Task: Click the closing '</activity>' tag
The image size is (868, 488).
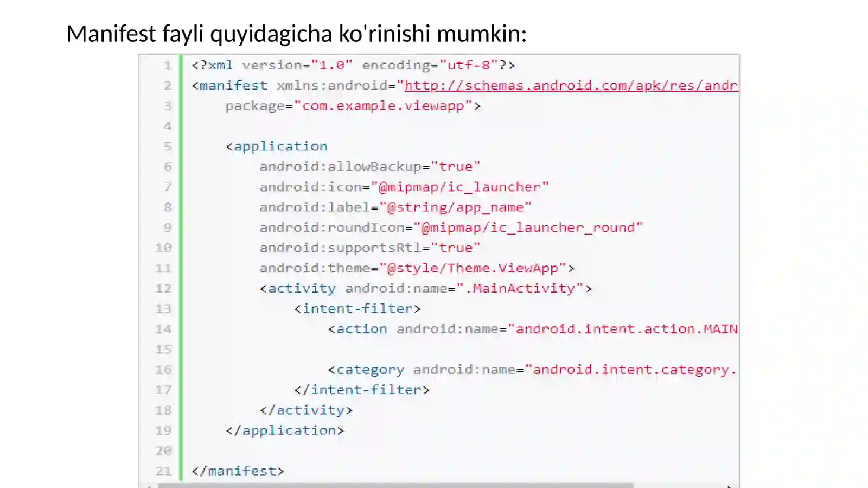Action: coord(306,410)
